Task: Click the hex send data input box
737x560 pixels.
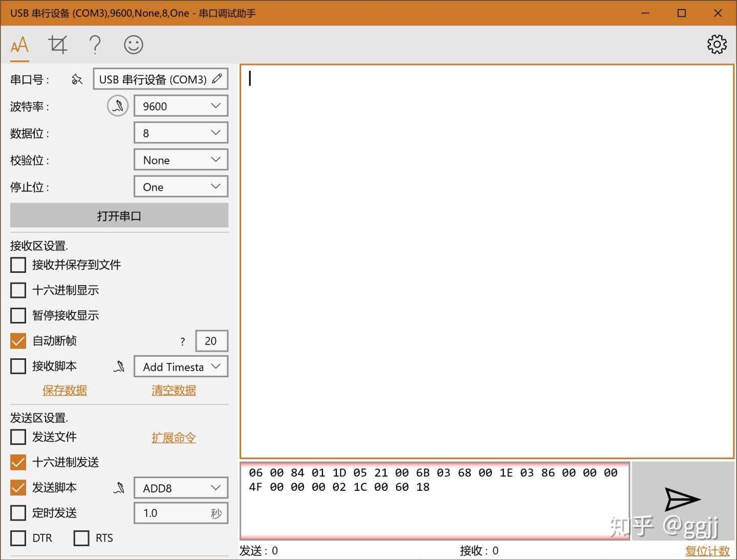Action: coord(435,501)
